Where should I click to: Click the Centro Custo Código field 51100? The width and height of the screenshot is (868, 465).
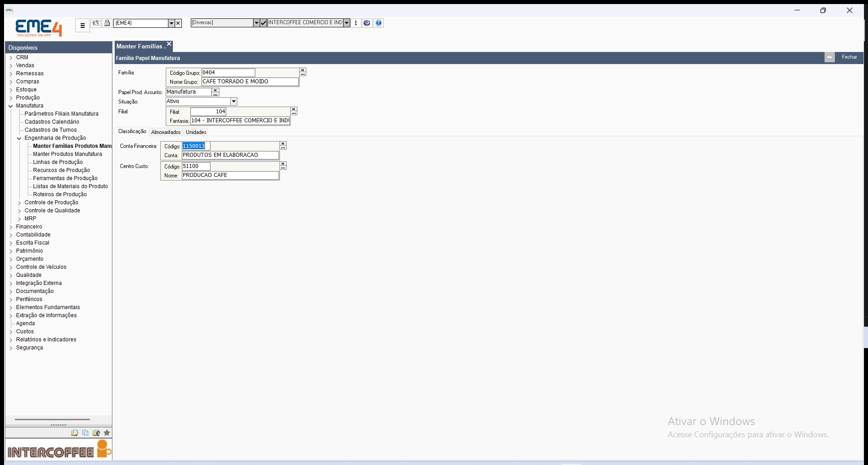click(196, 166)
